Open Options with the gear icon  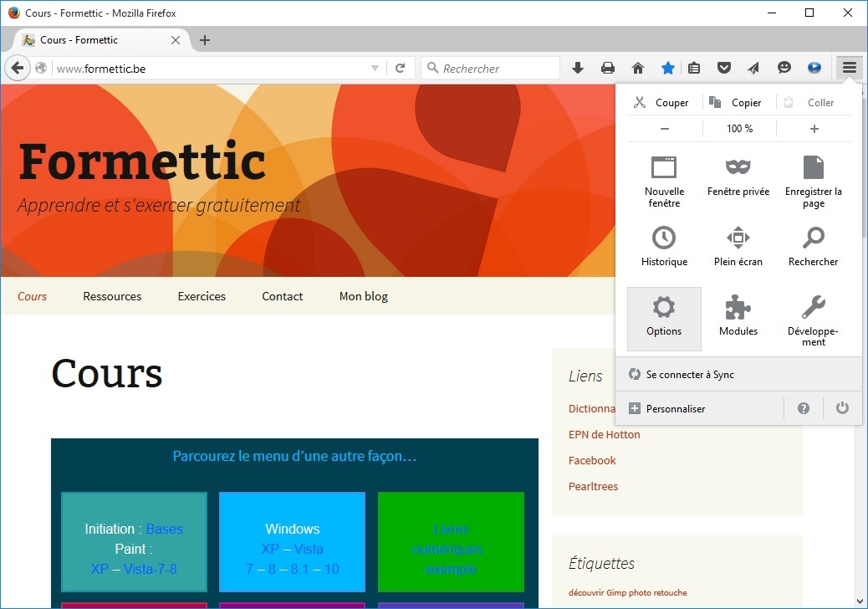pyautogui.click(x=664, y=319)
